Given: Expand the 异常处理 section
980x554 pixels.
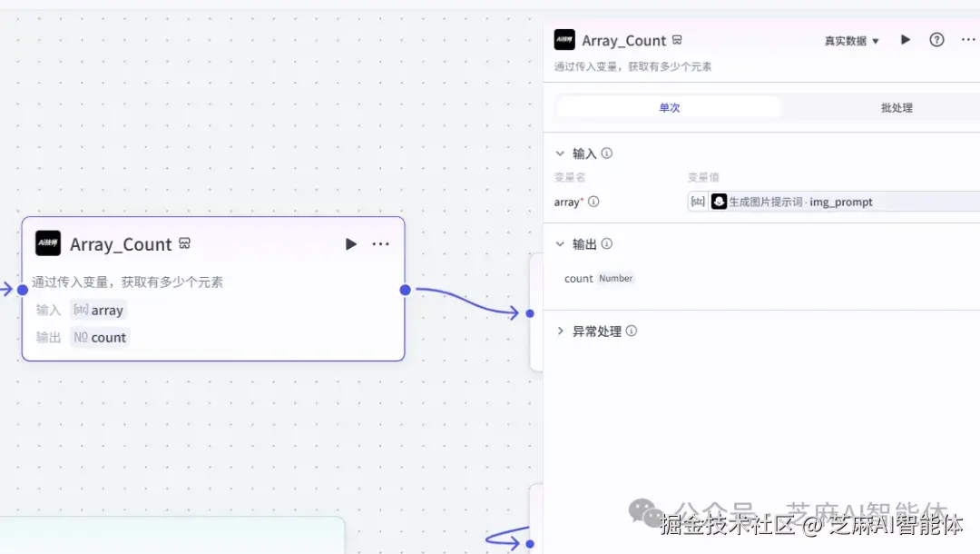Looking at the screenshot, I should tap(563, 331).
